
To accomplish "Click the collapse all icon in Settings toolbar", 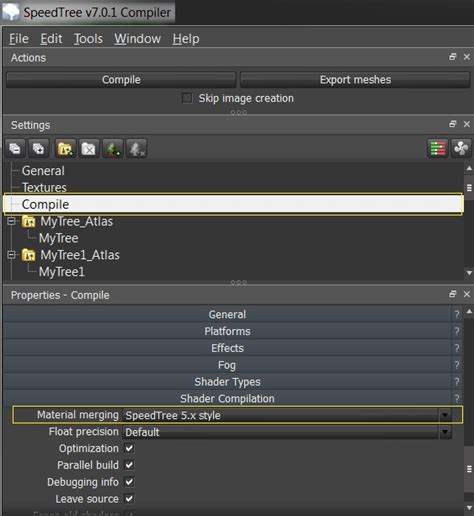I will (15, 148).
